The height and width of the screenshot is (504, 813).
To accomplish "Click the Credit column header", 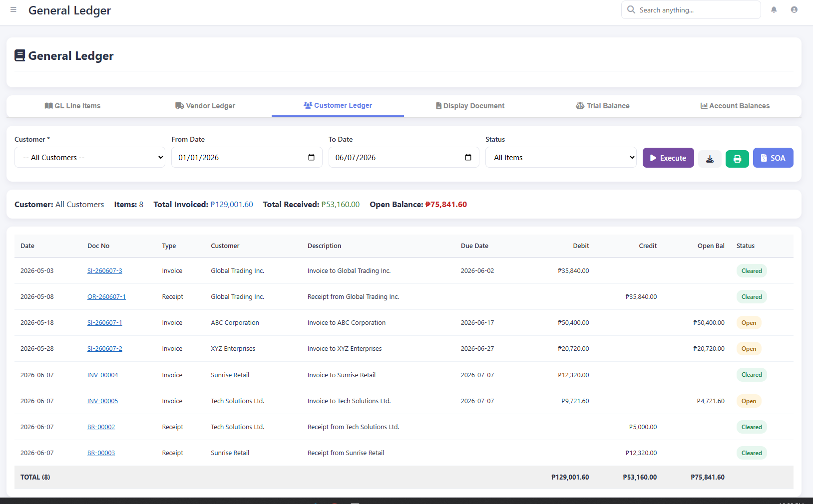I will [648, 246].
